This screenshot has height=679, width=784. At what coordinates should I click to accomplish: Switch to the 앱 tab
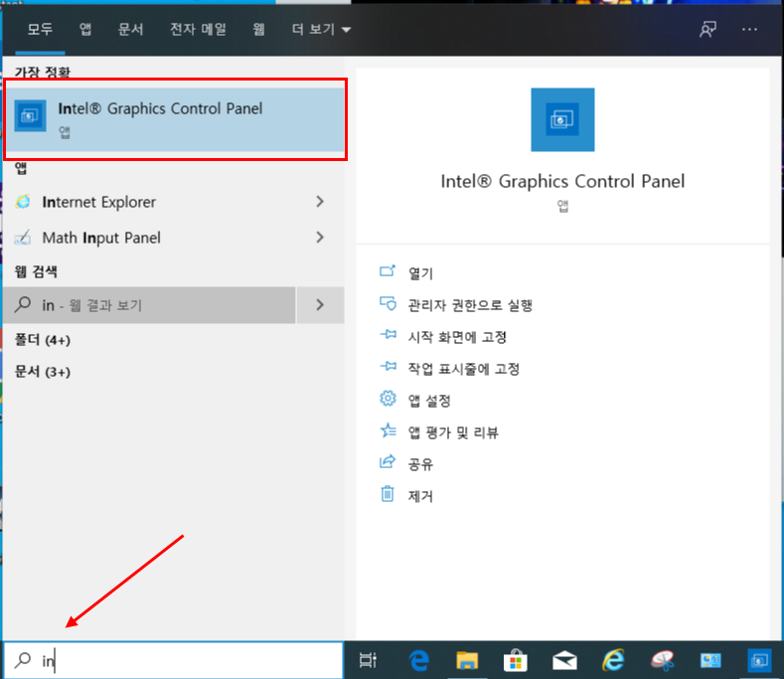pos(85,29)
